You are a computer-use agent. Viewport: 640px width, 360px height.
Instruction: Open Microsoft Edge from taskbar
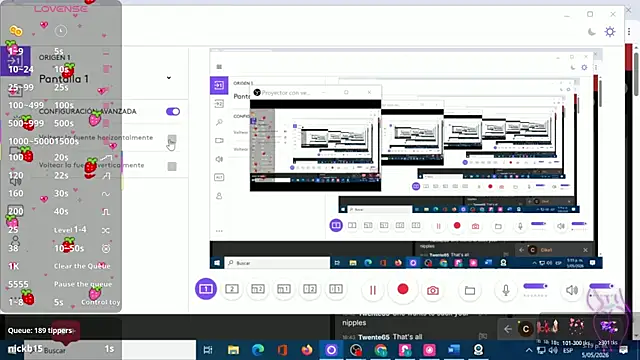pos(258,350)
